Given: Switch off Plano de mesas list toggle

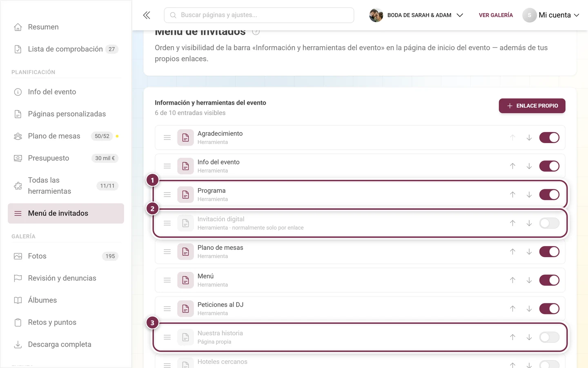Looking at the screenshot, I should coord(549,252).
